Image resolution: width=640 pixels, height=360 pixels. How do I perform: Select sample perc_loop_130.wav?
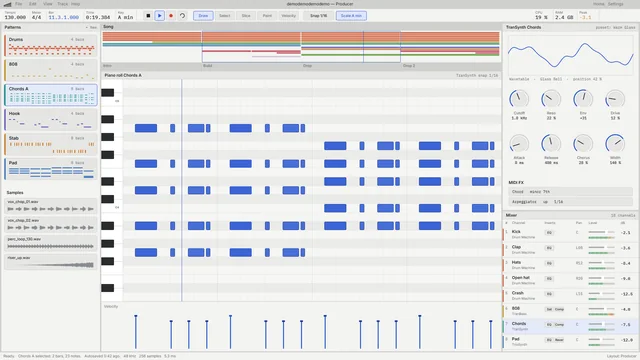point(51,243)
